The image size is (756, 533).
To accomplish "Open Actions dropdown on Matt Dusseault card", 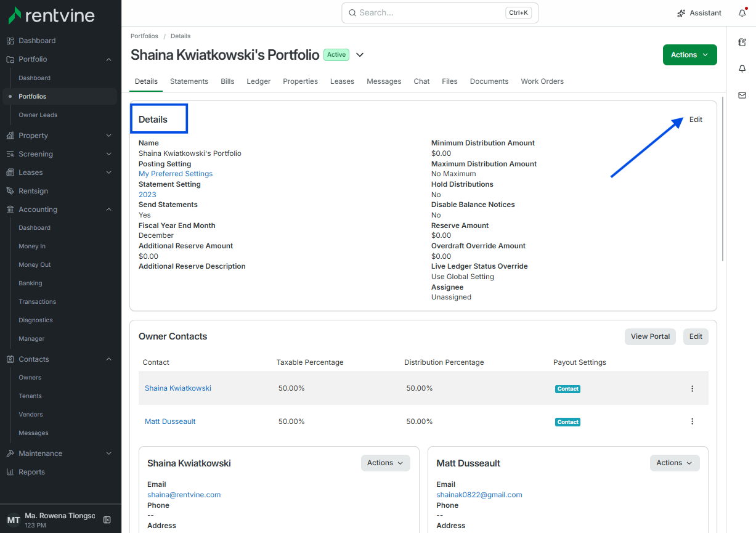I will click(675, 463).
